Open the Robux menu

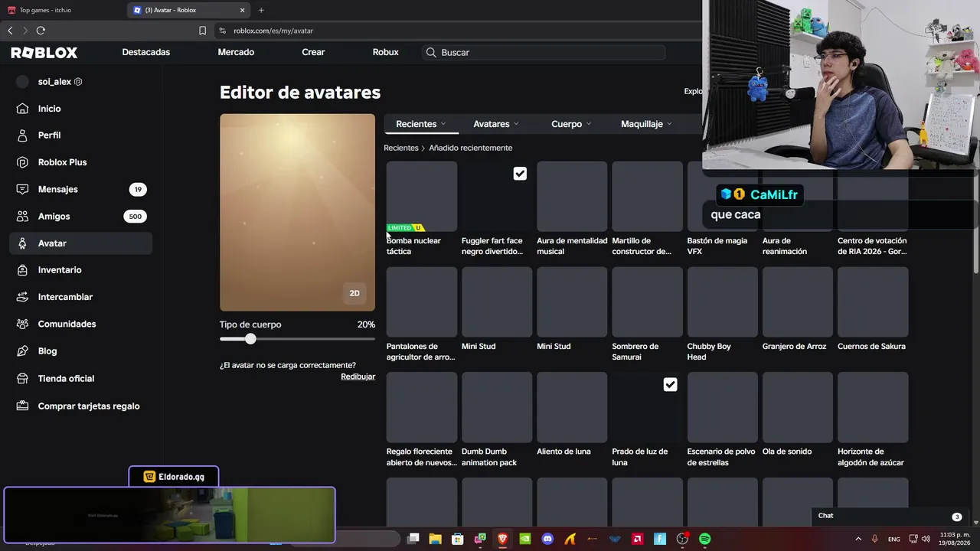385,52
